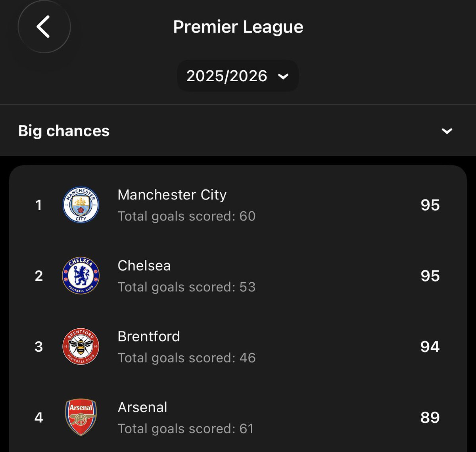The height and width of the screenshot is (452, 476).
Task: Click Chelsea's 95 big chances value
Action: click(x=430, y=276)
